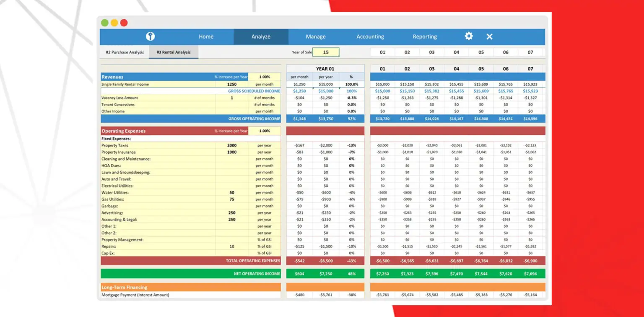
Task: Select the Property Insurance 1000 input cell
Action: [x=232, y=152]
